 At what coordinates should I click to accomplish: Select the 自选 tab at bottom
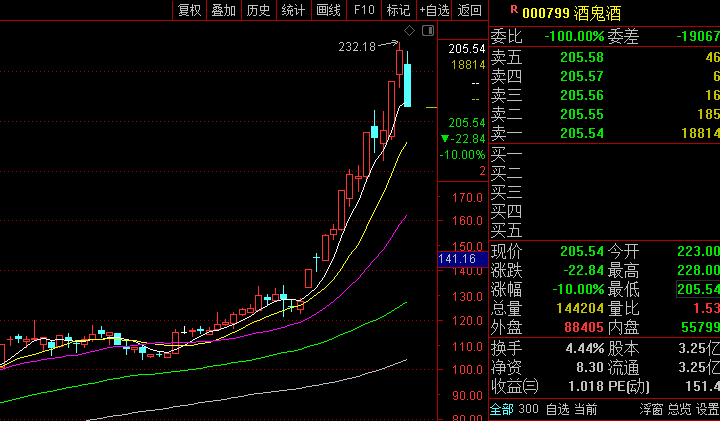(x=557, y=409)
